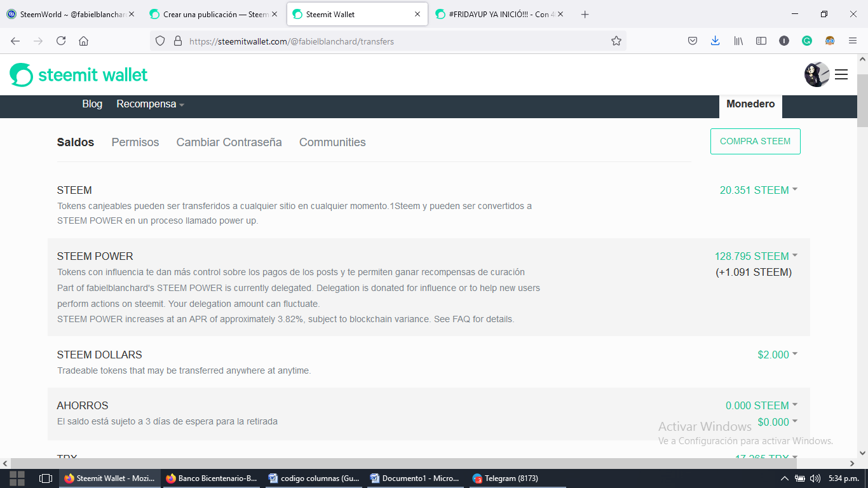The height and width of the screenshot is (488, 868).
Task: Open the Communities tab
Action: tap(332, 142)
